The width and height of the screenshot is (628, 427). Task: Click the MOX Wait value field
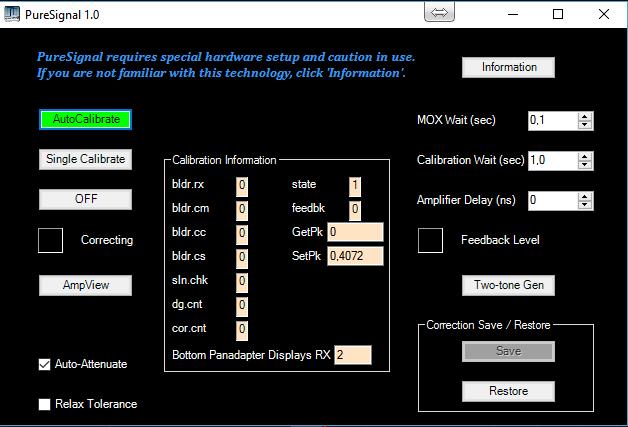click(553, 121)
